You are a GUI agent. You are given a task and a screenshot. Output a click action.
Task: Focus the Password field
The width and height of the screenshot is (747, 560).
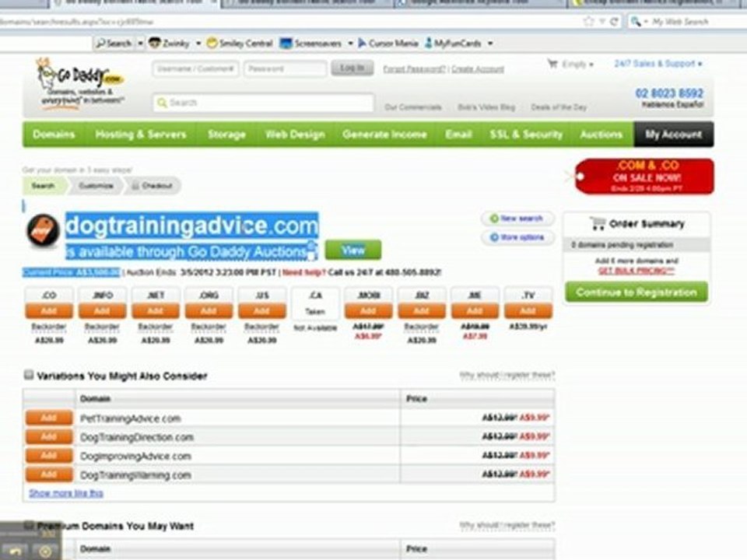[285, 68]
